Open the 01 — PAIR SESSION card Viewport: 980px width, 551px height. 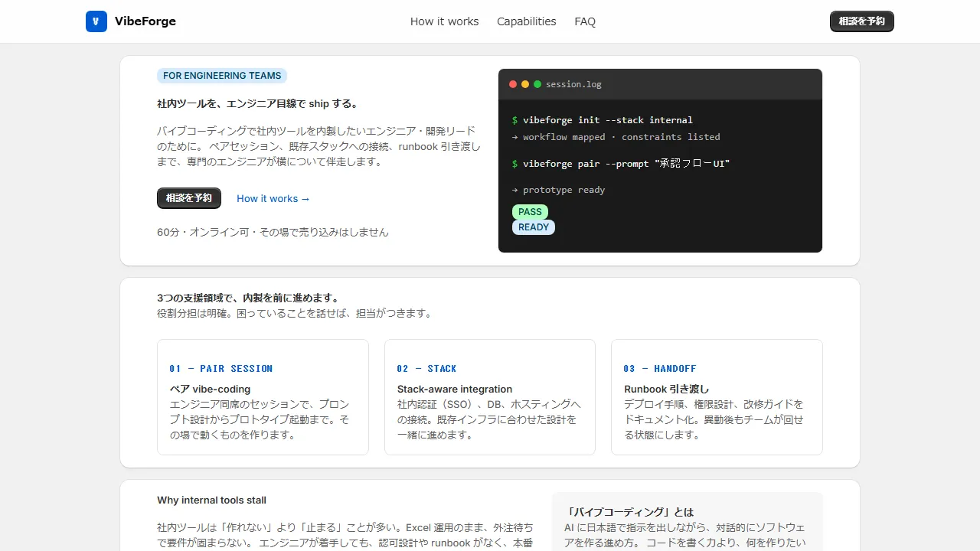[x=263, y=397]
